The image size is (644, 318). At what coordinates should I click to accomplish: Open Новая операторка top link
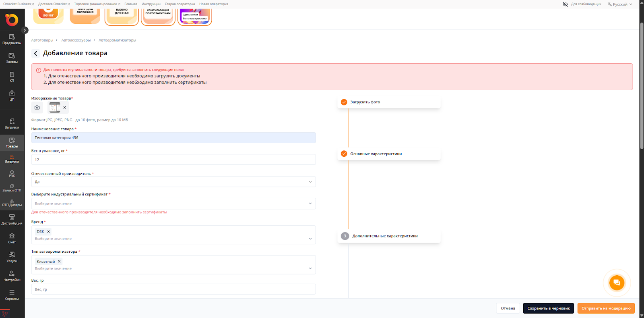click(214, 4)
